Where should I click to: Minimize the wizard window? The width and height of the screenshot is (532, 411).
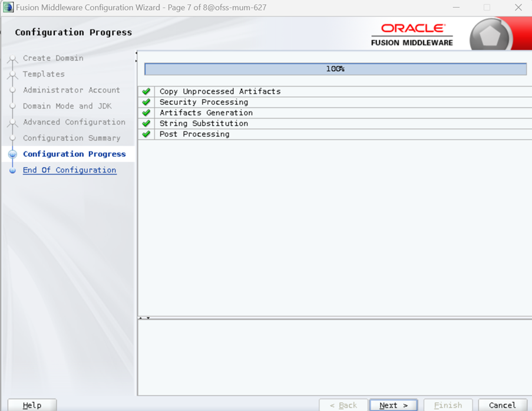[x=456, y=7]
